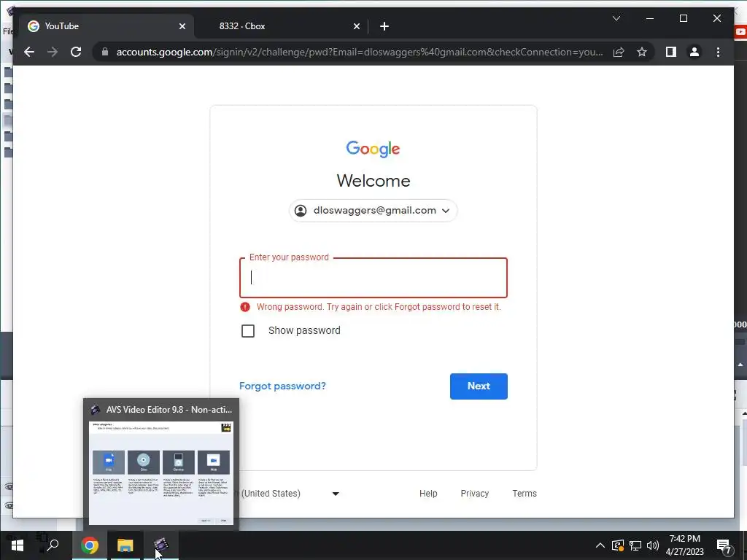Click the AVS Video Editor taskbar icon
The image size is (747, 560).
(x=161, y=545)
